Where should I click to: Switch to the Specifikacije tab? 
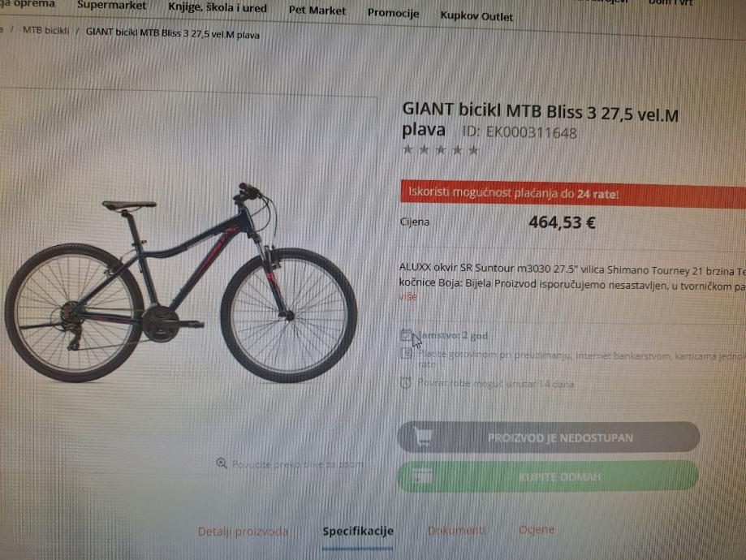pyautogui.click(x=358, y=531)
